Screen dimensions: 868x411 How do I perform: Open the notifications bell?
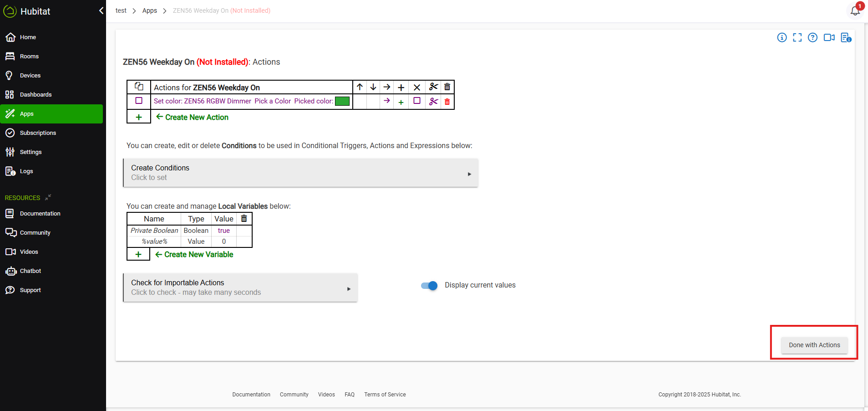click(x=855, y=10)
